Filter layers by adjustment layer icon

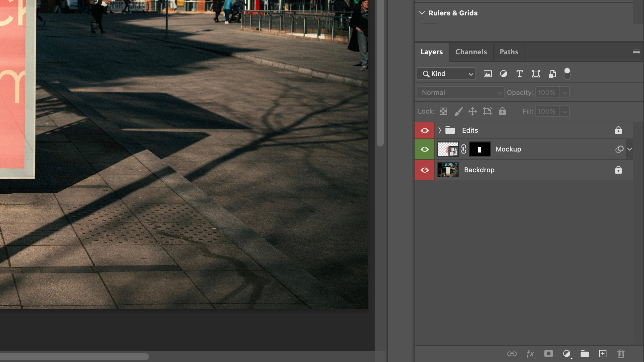point(503,74)
